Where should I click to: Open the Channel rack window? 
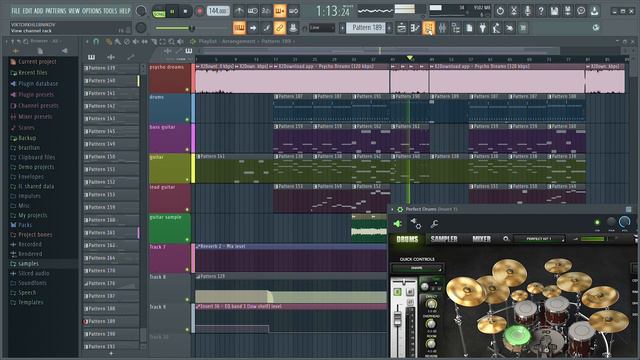[428, 28]
